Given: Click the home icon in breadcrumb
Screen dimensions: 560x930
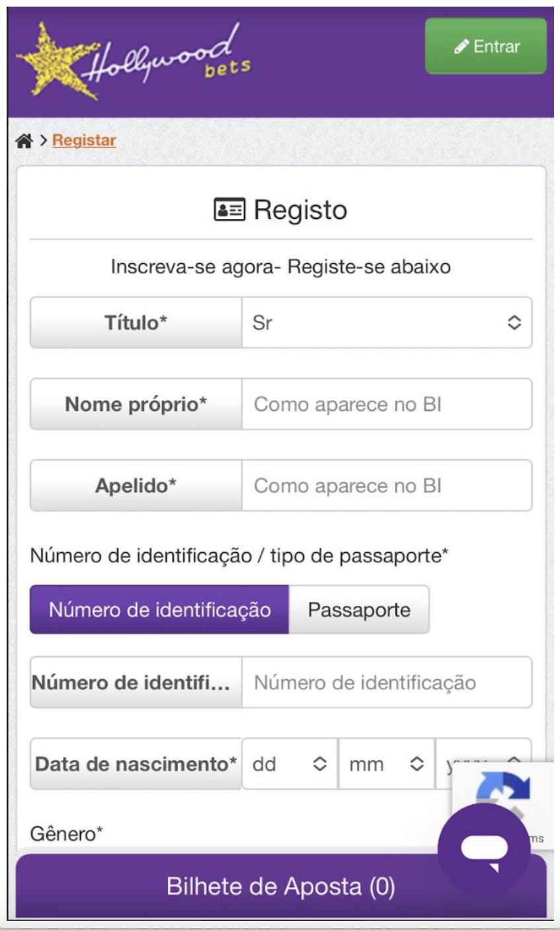Looking at the screenshot, I should pos(24,141).
